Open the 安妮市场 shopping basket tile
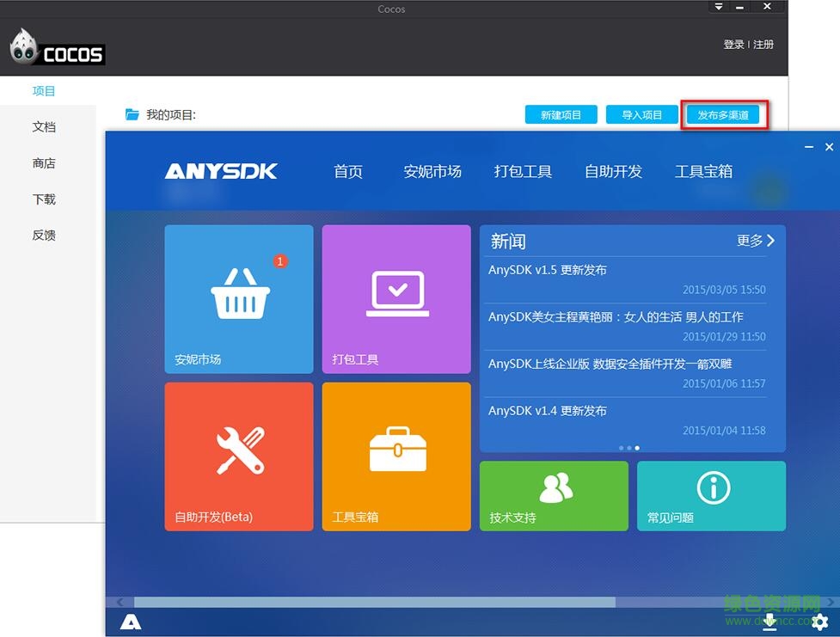The image size is (840, 637). [x=239, y=299]
